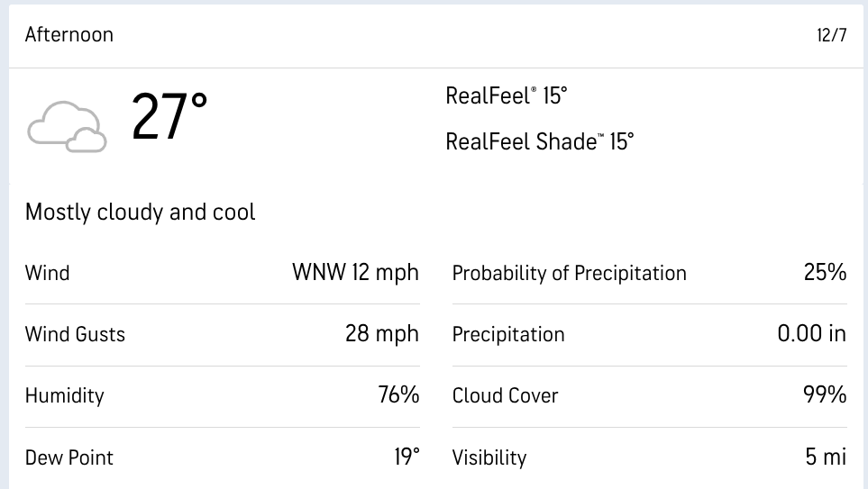Click the Mostly cloudy and cool description
Screen dimensions: 868x489
[x=141, y=213]
